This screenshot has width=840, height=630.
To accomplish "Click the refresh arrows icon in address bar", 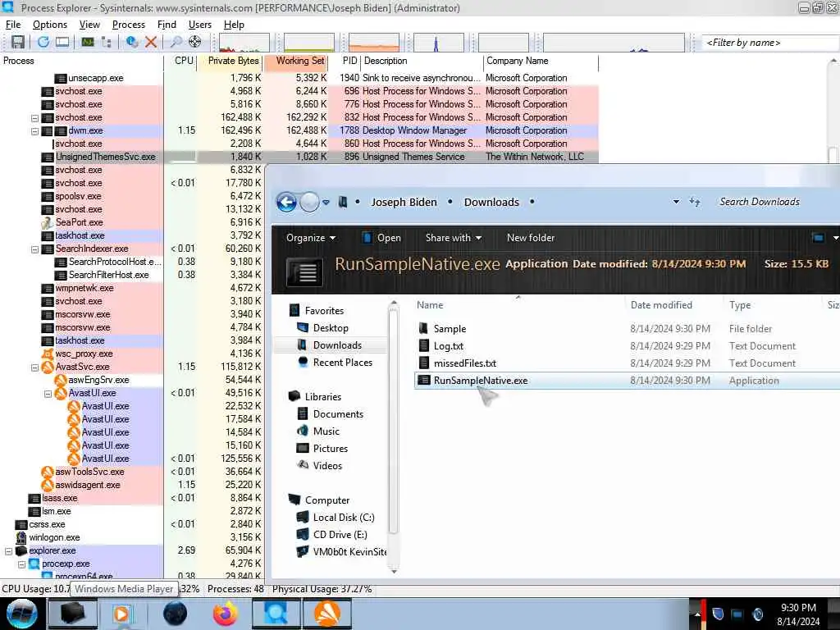I will tap(695, 202).
